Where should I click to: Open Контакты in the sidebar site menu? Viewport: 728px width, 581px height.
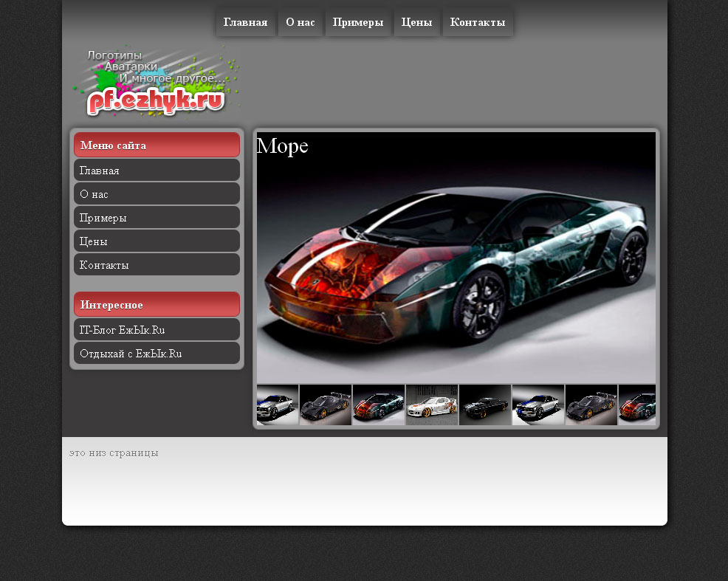coord(157,264)
